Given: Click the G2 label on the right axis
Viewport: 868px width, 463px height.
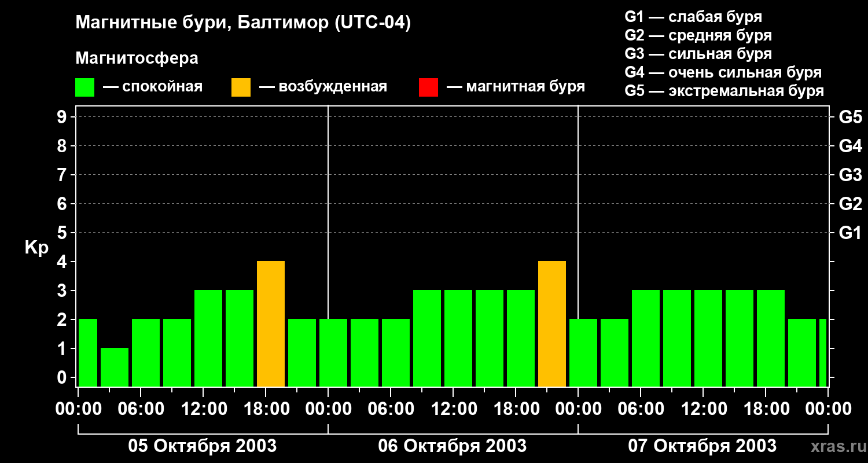Looking at the screenshot, I should [x=850, y=204].
